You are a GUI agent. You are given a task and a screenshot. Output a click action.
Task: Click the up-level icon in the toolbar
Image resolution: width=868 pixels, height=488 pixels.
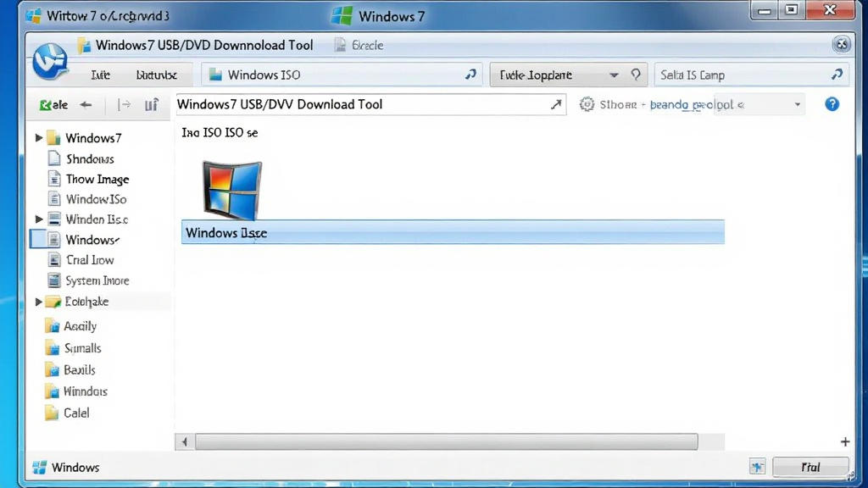151,104
